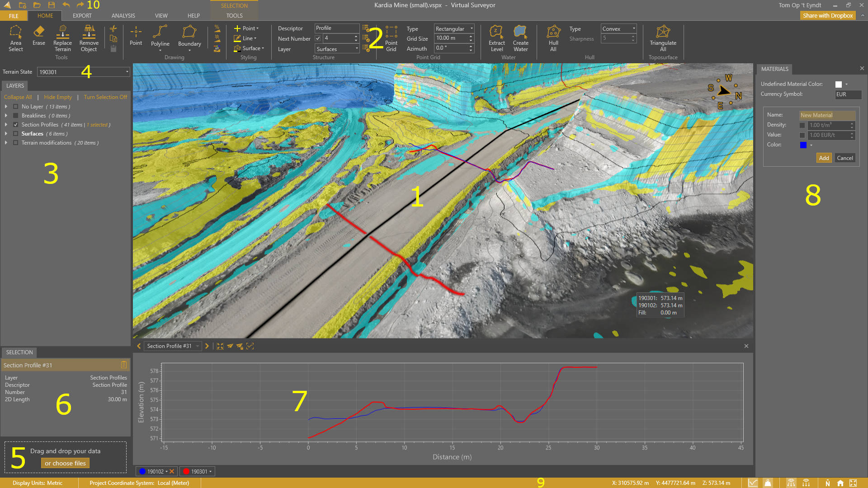Click the blue material Color swatch
The height and width of the screenshot is (488, 868).
click(803, 145)
